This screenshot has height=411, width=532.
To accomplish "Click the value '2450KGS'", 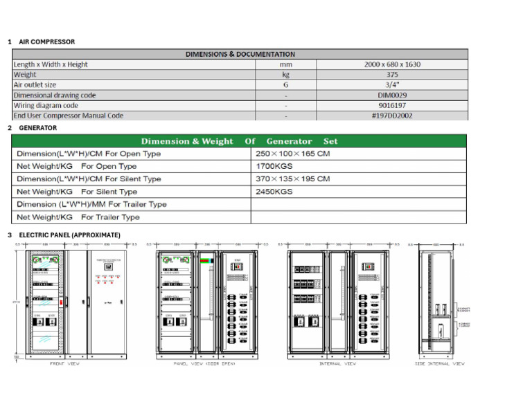I will tap(274, 192).
